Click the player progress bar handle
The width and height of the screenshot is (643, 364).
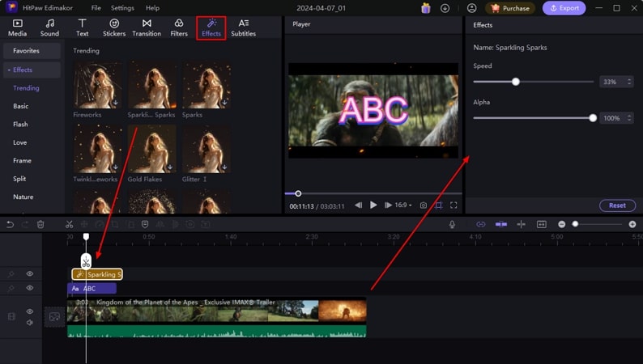click(298, 193)
